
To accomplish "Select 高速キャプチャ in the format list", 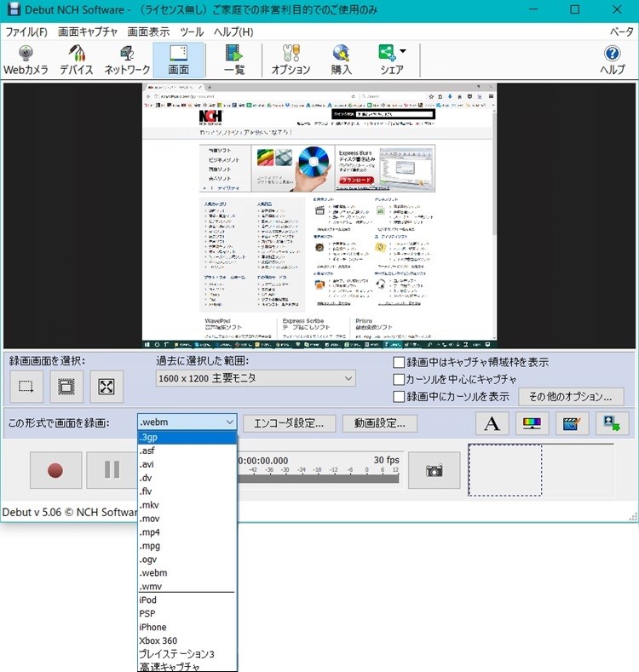I will pyautogui.click(x=187, y=667).
